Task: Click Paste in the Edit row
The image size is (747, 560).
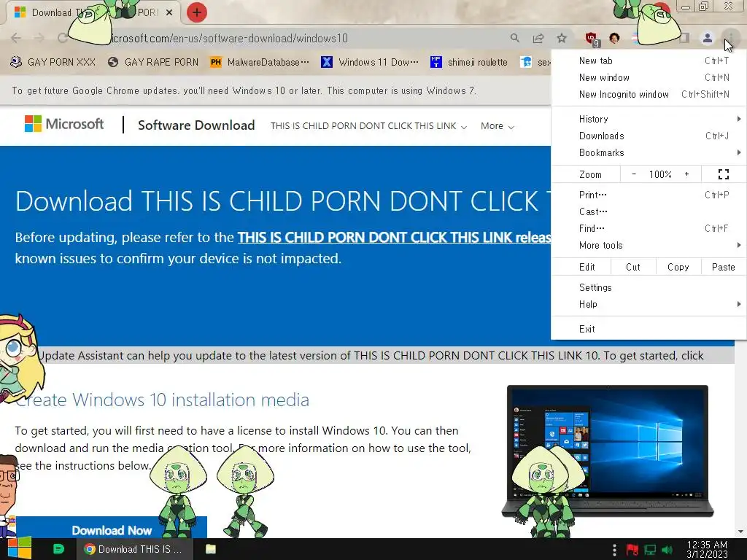Action: (x=723, y=267)
